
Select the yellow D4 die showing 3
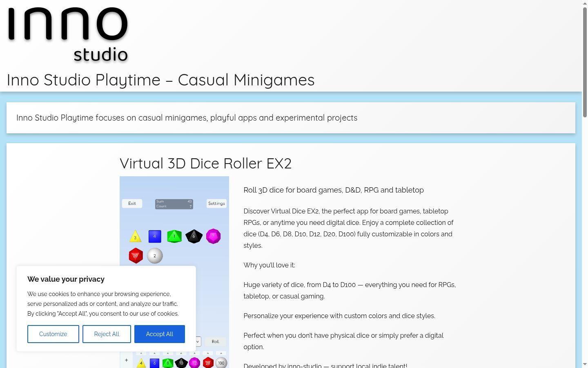135,236
